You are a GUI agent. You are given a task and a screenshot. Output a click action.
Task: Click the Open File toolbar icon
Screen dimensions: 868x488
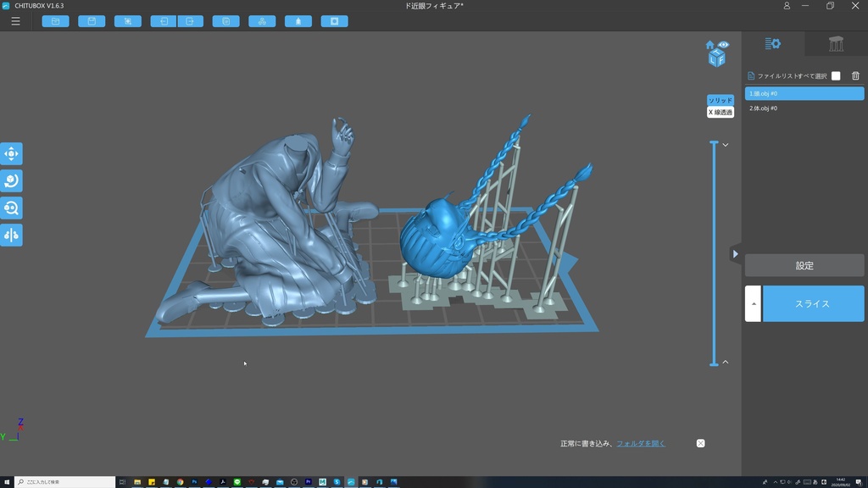pyautogui.click(x=55, y=21)
